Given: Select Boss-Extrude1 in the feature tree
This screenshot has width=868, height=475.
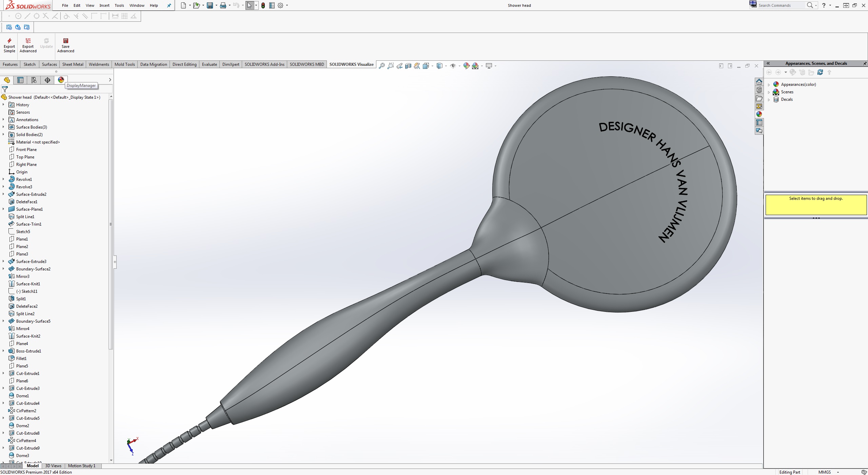Looking at the screenshot, I should (28, 351).
